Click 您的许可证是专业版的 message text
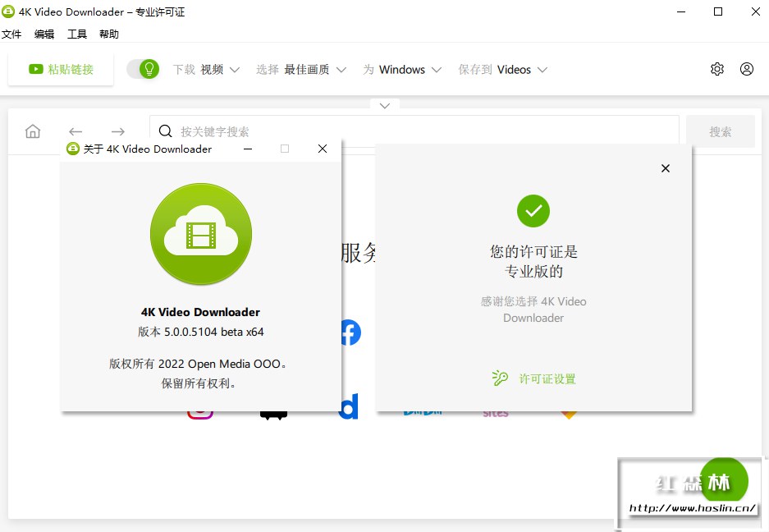The width and height of the screenshot is (769, 532). (x=533, y=261)
